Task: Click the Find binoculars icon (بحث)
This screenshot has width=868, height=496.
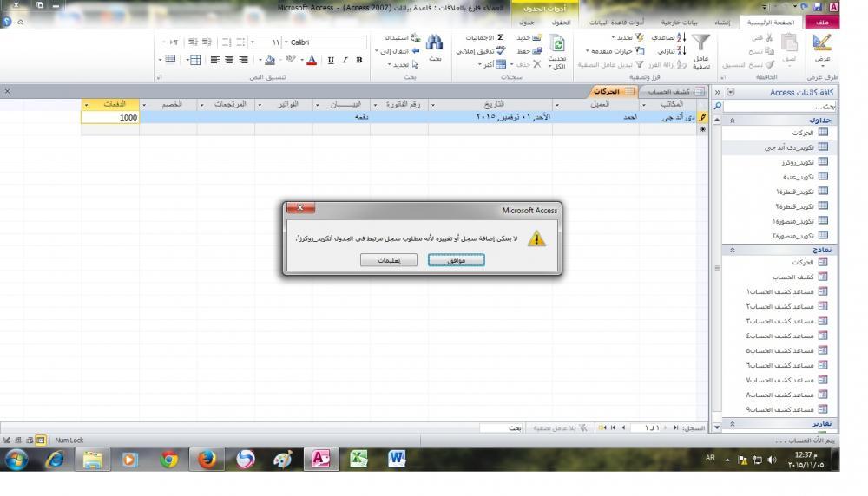Action: [435, 42]
